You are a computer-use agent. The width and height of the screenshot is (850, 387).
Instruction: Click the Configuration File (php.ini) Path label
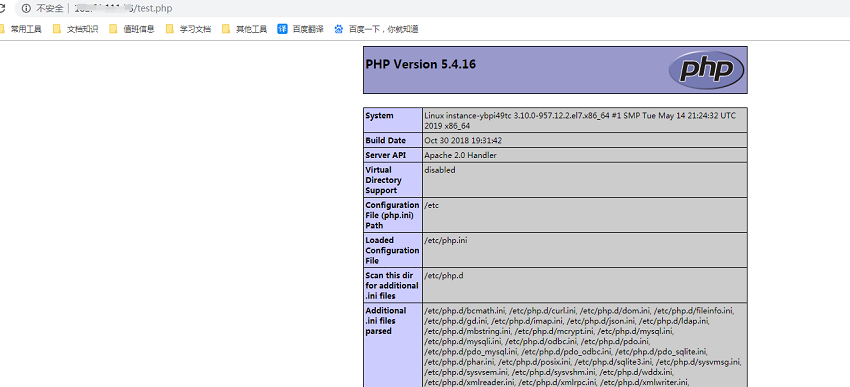coord(392,215)
